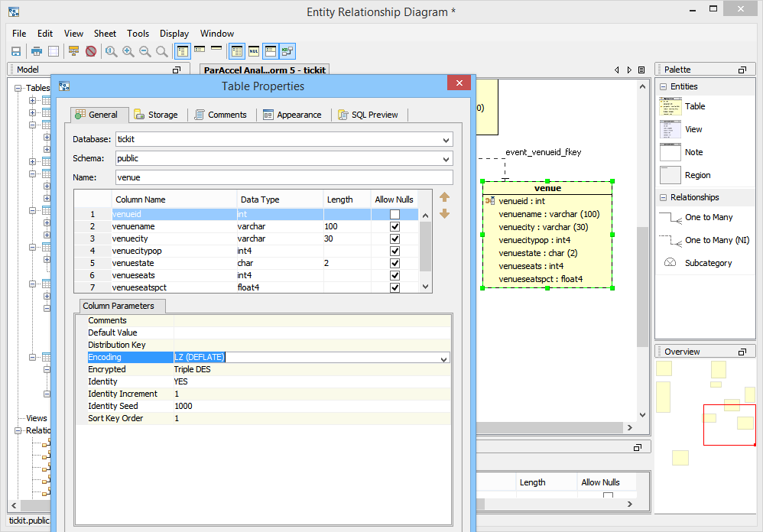Click the red cancel circle toolbar icon
763x532 pixels.
click(91, 51)
